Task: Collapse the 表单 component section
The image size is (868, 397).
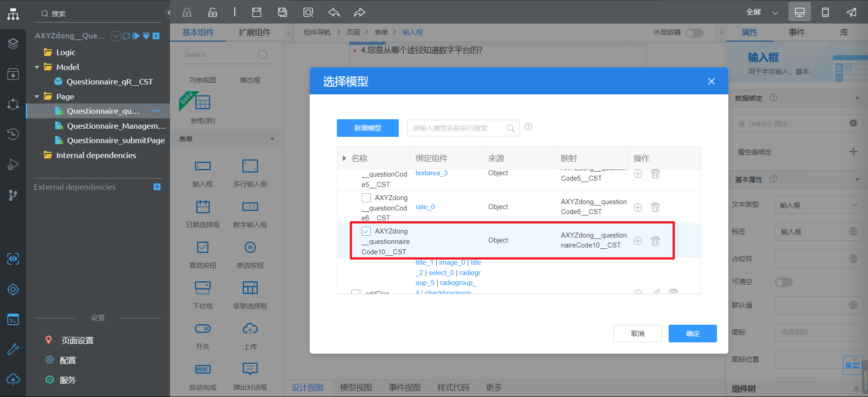Action: coord(272,139)
